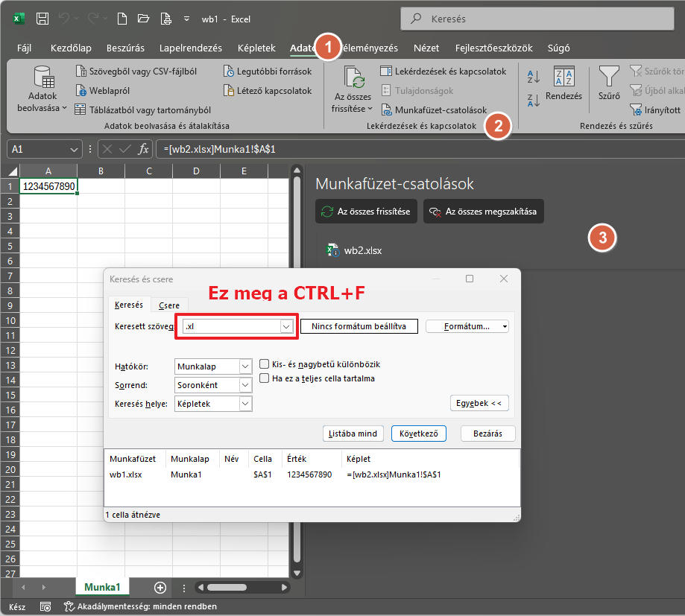Enable Kis- és nagybetű különbözik checkbox
The height and width of the screenshot is (616, 685).
point(265,364)
